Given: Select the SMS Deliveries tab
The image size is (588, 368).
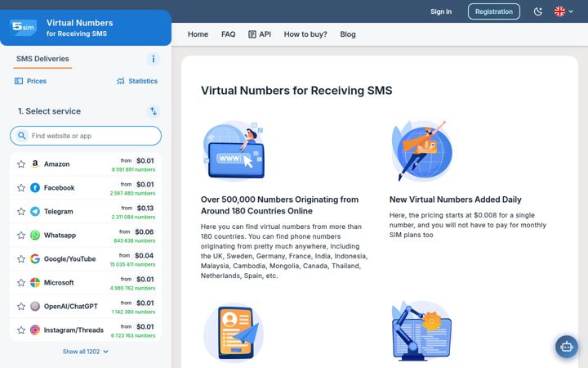Looking at the screenshot, I should [x=42, y=59].
